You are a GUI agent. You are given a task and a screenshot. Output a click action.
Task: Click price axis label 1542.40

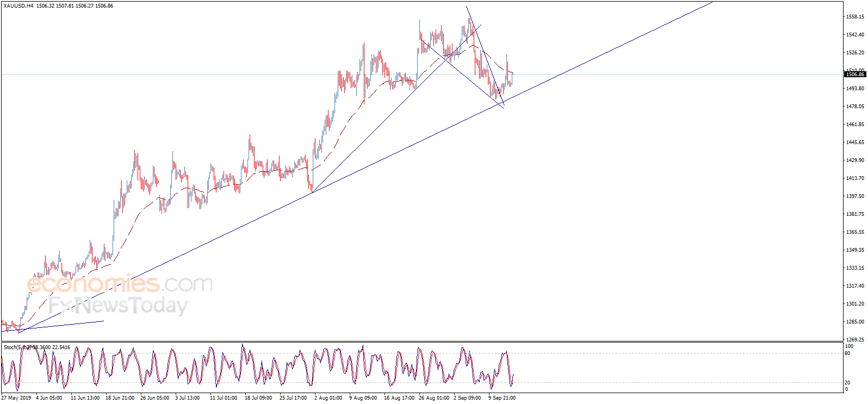(x=855, y=35)
